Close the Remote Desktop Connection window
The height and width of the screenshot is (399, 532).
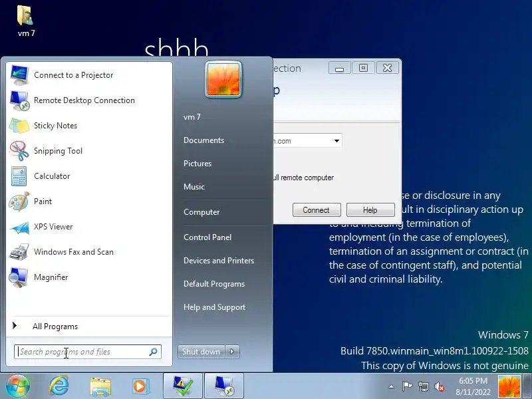(387, 68)
